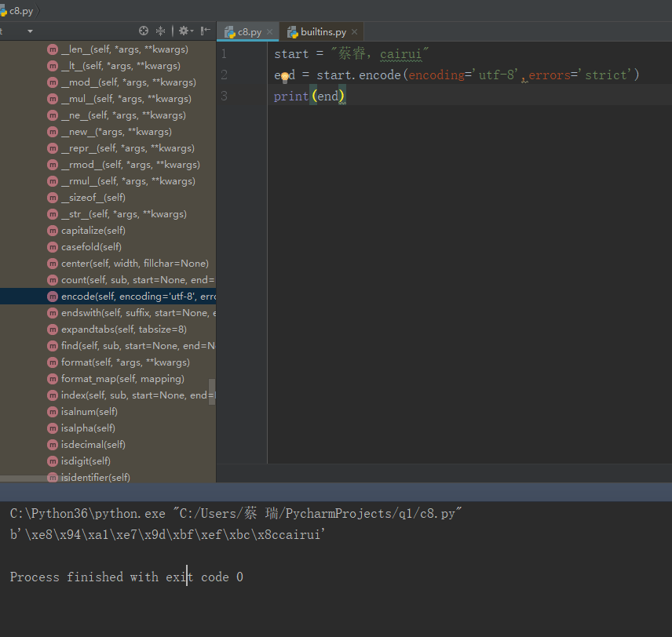Screen dimensions: 672x637
Task: Switch to the builtins.py editor tab
Action: pyautogui.click(x=322, y=31)
